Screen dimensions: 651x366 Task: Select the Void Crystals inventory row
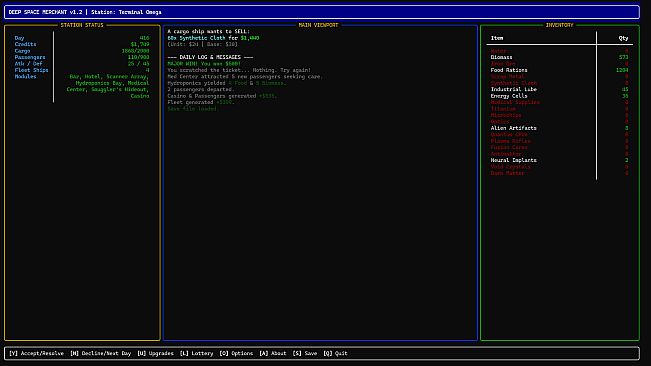(559, 166)
